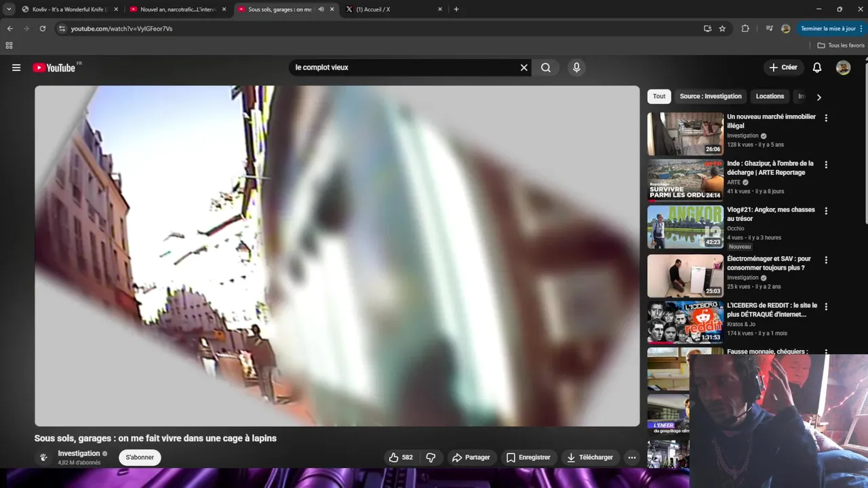Open options for Inde : Ghazipur video
Image resolution: width=868 pixels, height=488 pixels.
[826, 165]
